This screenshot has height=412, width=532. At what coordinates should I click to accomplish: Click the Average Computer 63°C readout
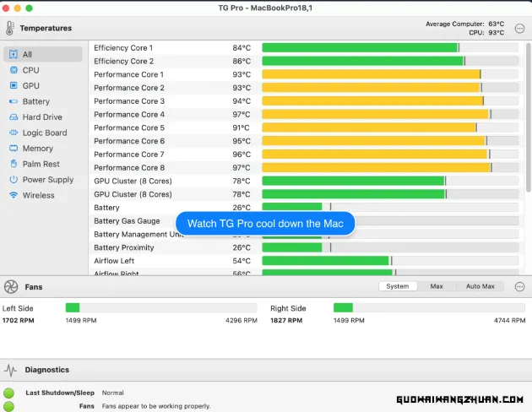click(464, 24)
